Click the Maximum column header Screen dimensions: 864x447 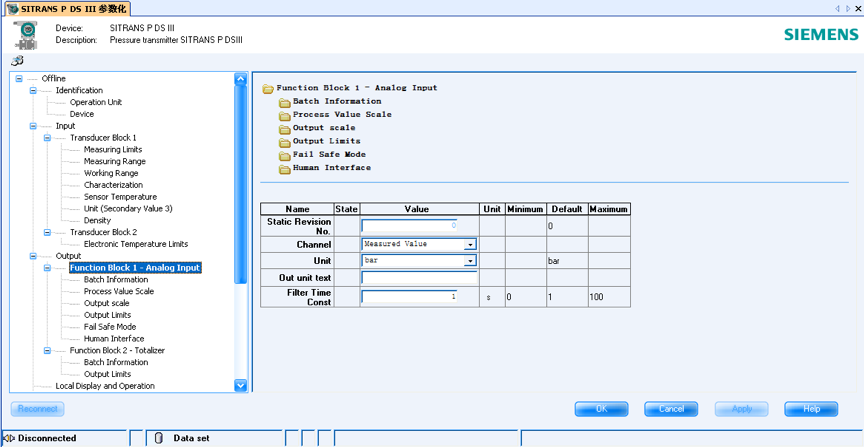609,209
